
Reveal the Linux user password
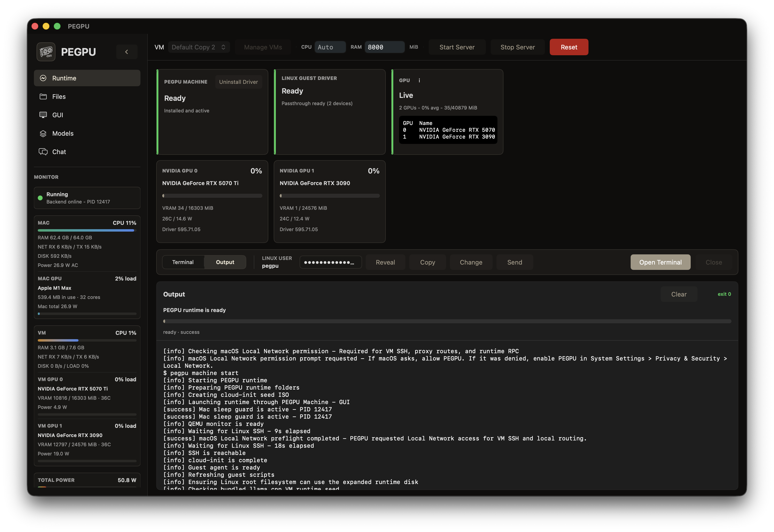[385, 262]
